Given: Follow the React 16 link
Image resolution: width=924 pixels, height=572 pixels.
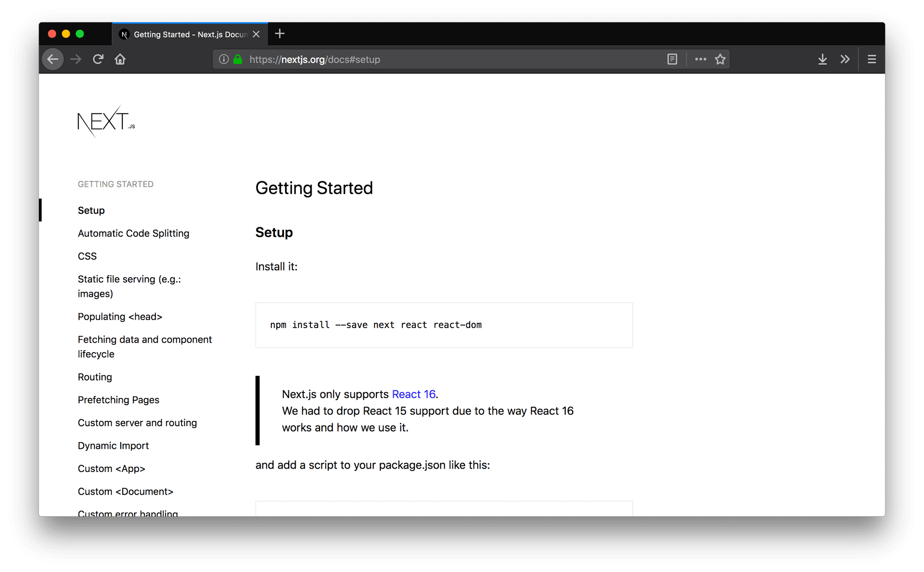Looking at the screenshot, I should click(413, 394).
